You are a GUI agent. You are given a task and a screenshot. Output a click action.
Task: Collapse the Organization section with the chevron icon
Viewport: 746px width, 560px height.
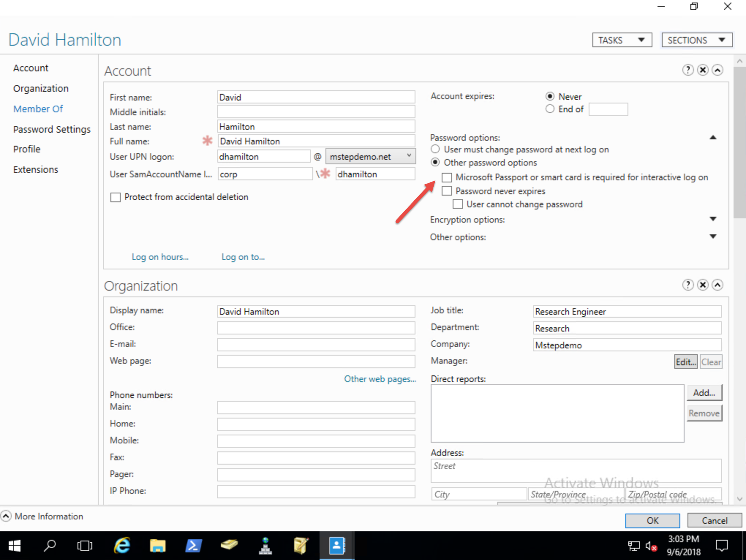pos(717,285)
